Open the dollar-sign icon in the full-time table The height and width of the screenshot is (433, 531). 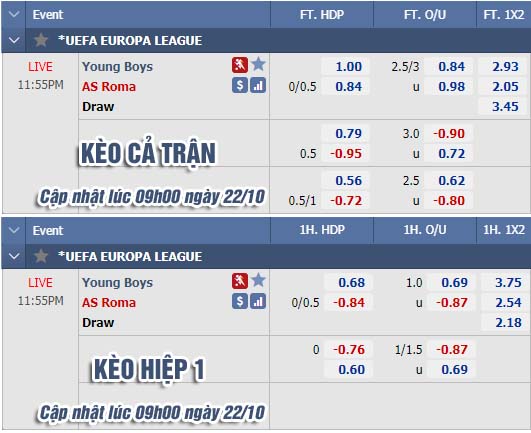point(240,85)
